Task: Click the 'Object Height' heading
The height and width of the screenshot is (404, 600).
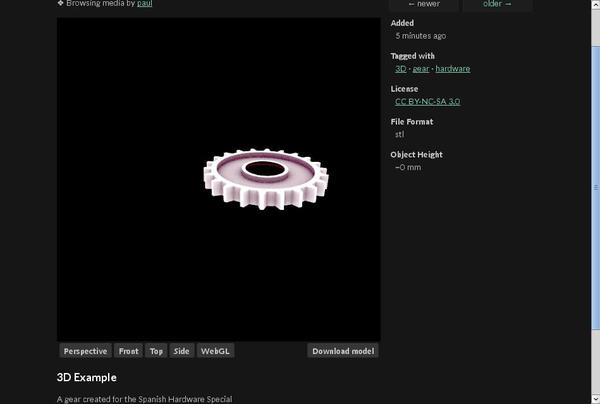Action: pos(416,155)
